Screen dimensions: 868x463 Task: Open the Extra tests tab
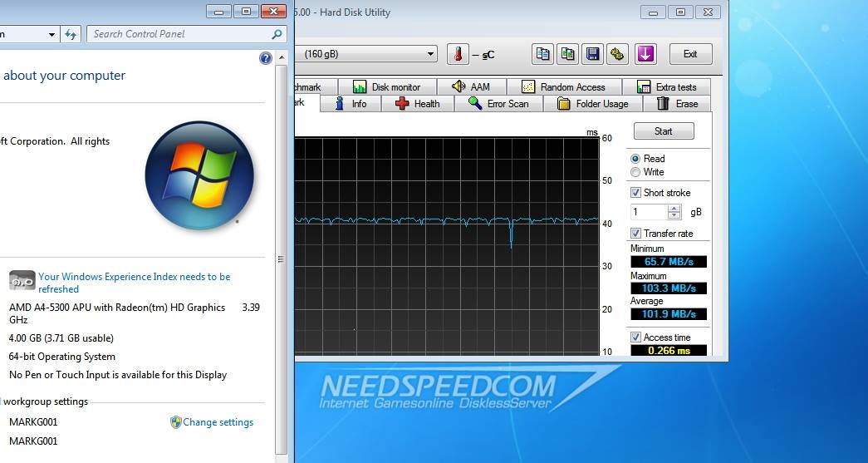click(x=667, y=87)
